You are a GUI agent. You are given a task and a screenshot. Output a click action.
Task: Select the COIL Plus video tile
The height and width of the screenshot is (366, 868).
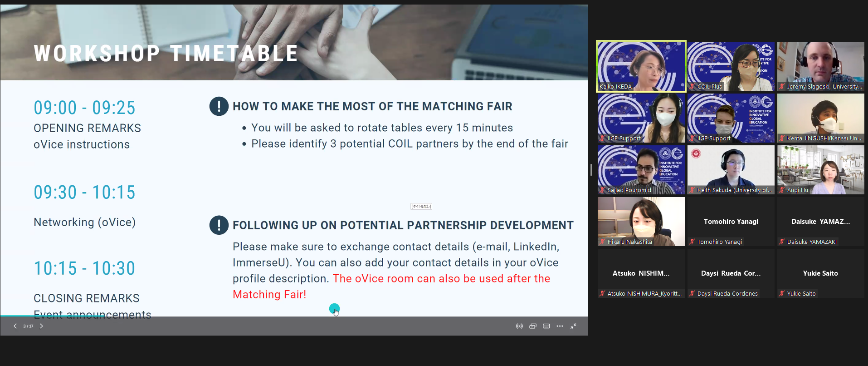pyautogui.click(x=731, y=66)
